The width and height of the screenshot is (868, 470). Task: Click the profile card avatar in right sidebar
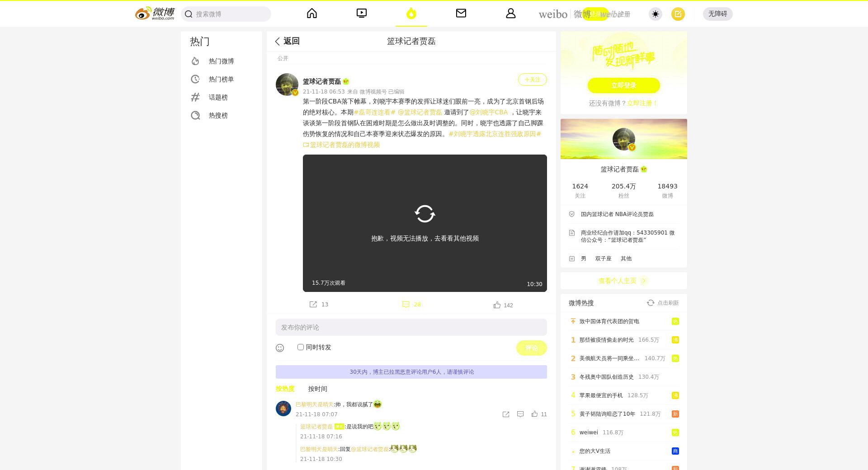pos(624,139)
